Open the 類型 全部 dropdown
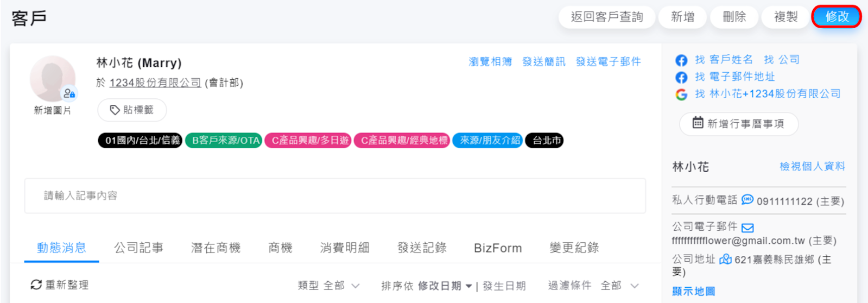The height and width of the screenshot is (303, 868). 328,286
